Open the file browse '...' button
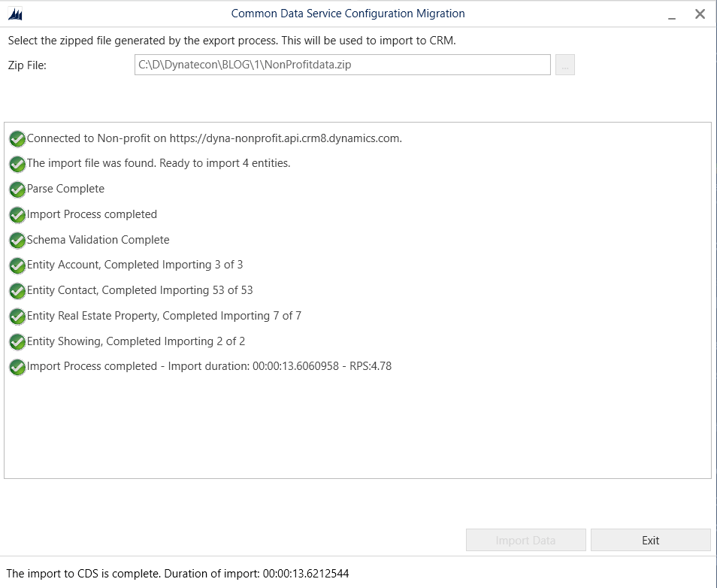The image size is (717, 588). tap(564, 65)
